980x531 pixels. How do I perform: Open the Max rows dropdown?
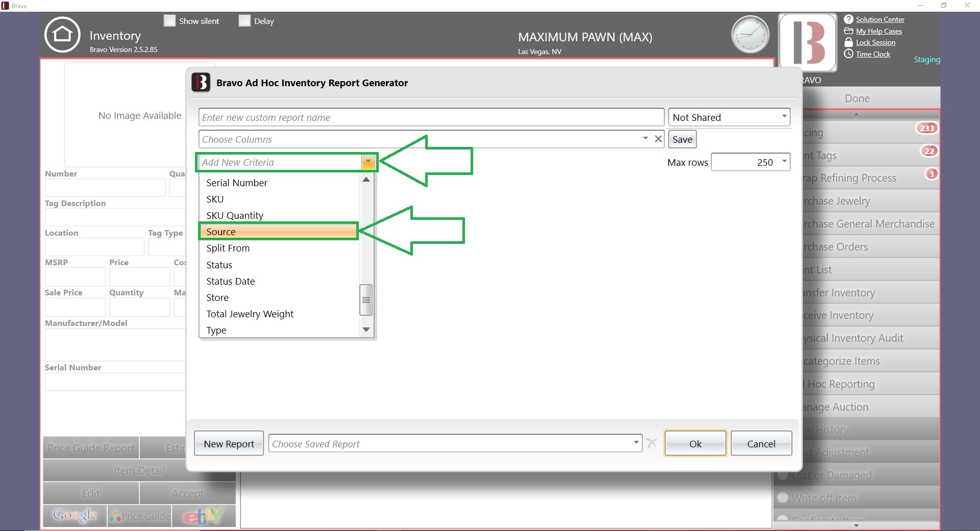pyautogui.click(x=785, y=162)
